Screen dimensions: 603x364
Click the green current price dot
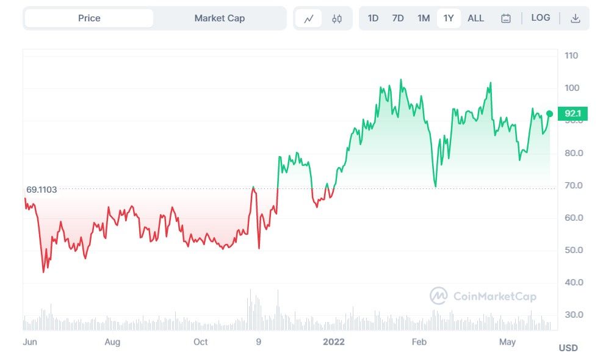[550, 113]
